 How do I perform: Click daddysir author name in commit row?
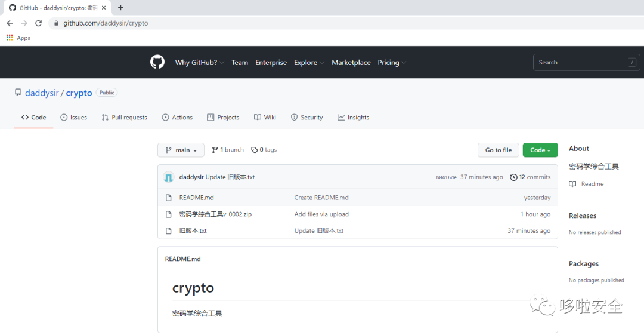coord(191,177)
